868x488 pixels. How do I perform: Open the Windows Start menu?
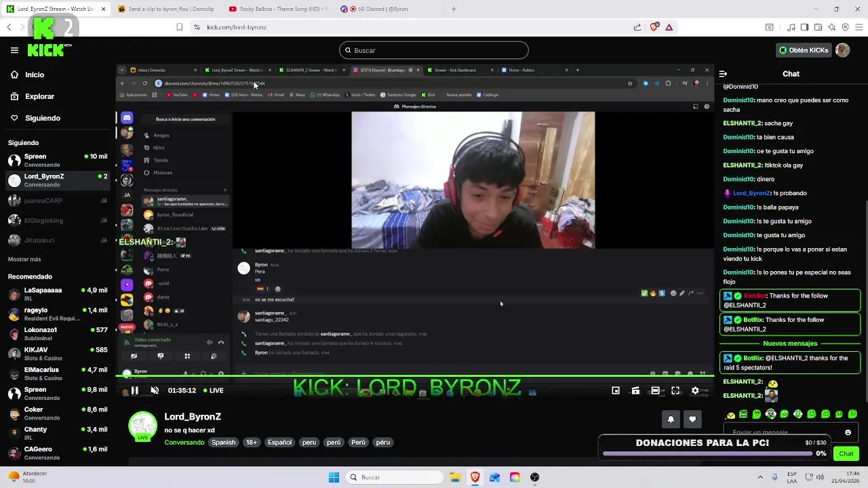coord(334,477)
